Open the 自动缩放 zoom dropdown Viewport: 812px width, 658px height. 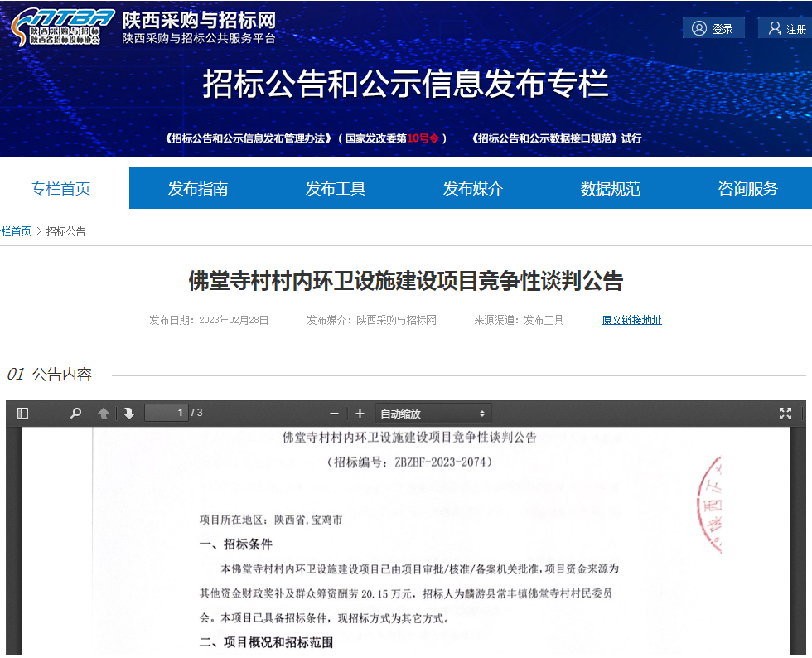[432, 414]
